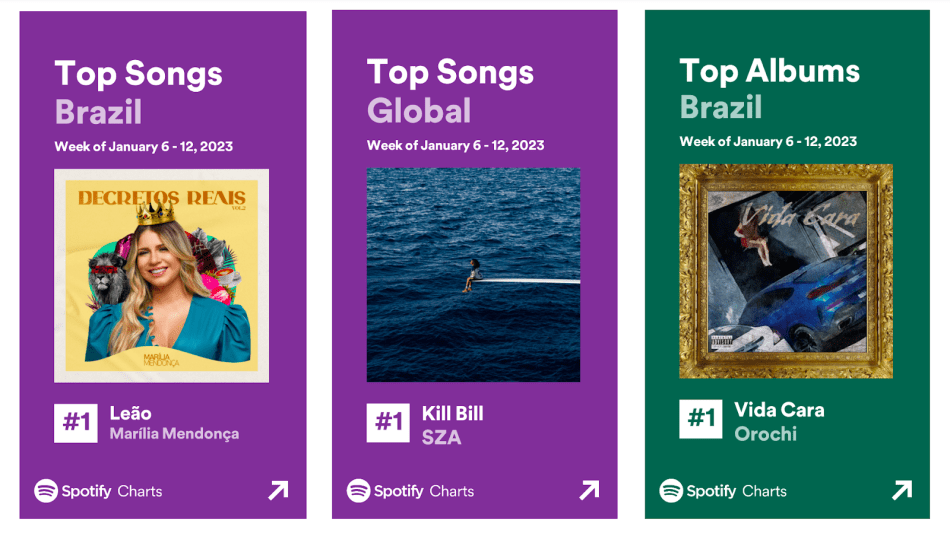Image resolution: width=950 pixels, height=533 pixels.
Task: Click the Marília Mendonça artist name
Action: 174,434
